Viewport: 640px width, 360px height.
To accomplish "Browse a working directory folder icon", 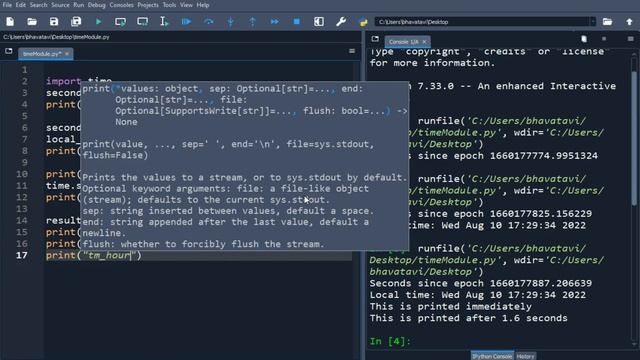I will coord(607,22).
